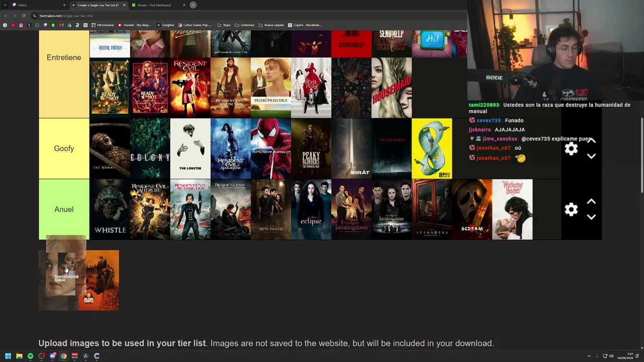This screenshot has height=362, width=644.
Task: Select The Lobster poster in Goofy
Action: (x=190, y=149)
